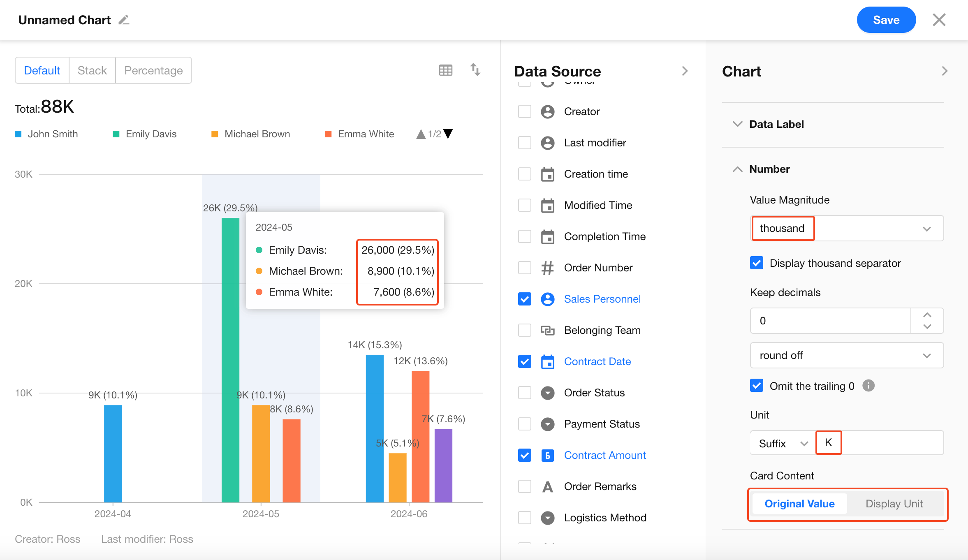Click the Creation time calendar icon
Image resolution: width=968 pixels, height=560 pixels.
pyautogui.click(x=547, y=174)
